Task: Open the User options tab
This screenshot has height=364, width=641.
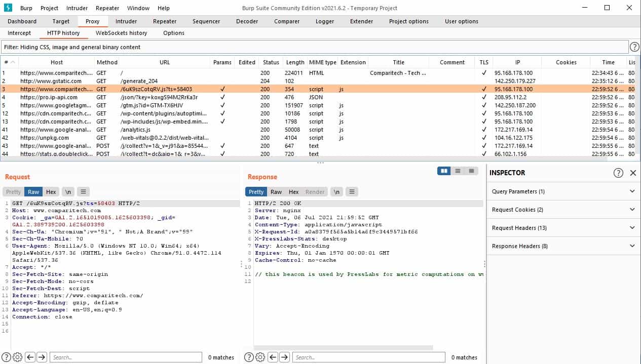Action: [462, 21]
